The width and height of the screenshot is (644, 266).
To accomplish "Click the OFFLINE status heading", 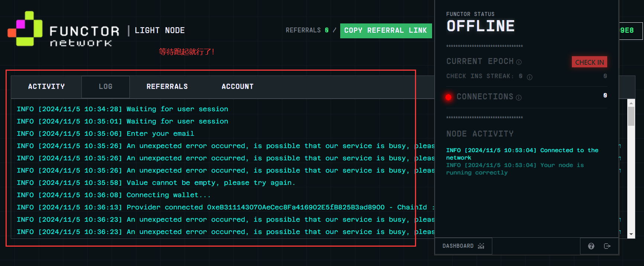I will [x=480, y=26].
